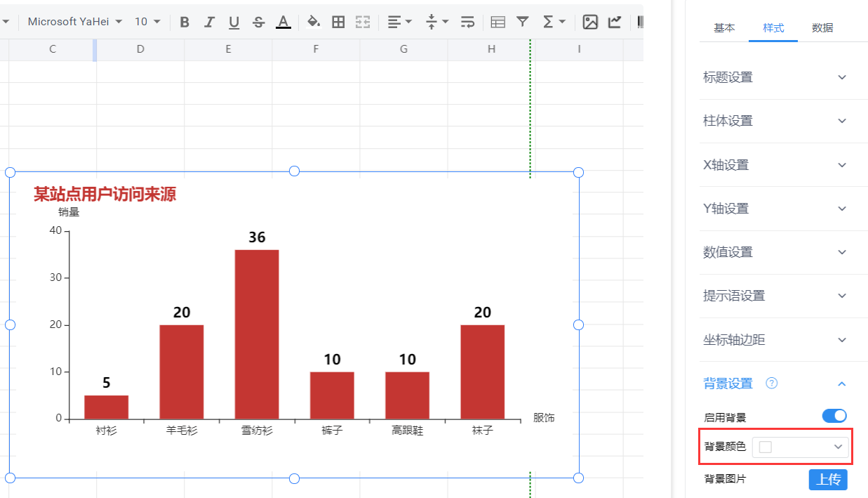This screenshot has width=868, height=498.
Task: Click the freeze/table rows icon
Action: pyautogui.click(x=498, y=22)
